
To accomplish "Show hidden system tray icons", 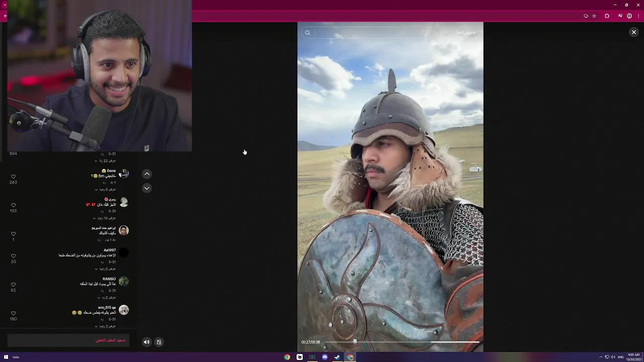I will [x=601, y=357].
